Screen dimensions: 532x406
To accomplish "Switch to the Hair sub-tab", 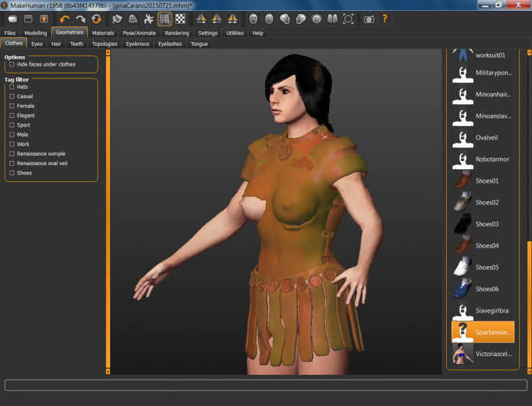I will pos(56,44).
